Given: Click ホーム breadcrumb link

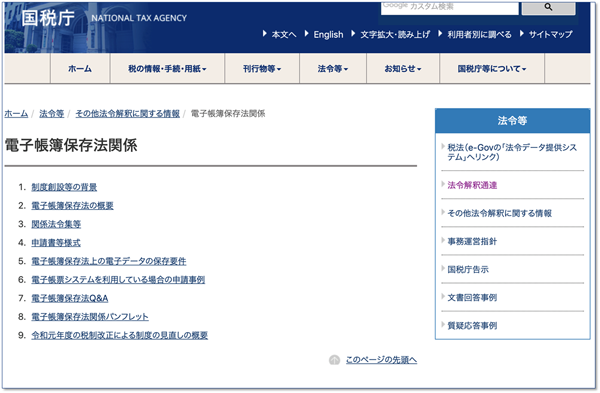Looking at the screenshot, I should [16, 114].
